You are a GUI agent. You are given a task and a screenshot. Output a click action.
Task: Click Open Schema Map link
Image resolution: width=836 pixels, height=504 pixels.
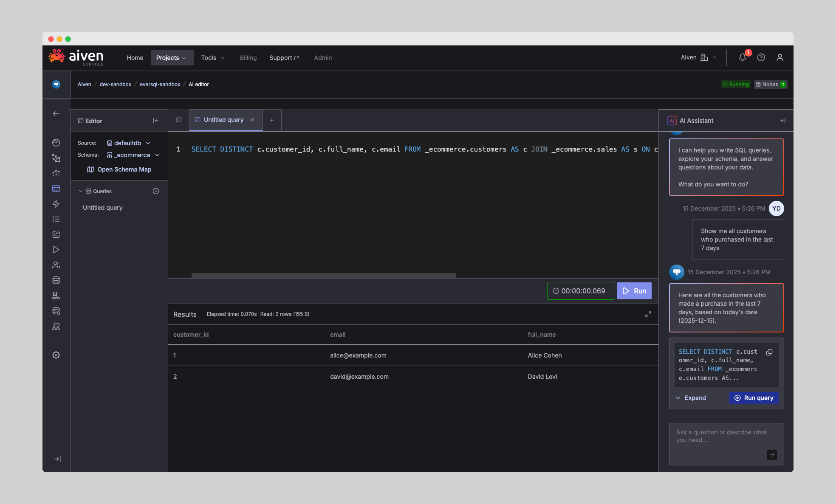tap(119, 169)
